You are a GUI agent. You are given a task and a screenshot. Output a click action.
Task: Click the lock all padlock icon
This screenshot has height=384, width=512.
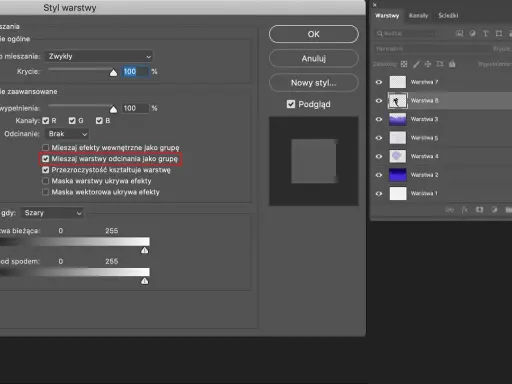(x=452, y=64)
